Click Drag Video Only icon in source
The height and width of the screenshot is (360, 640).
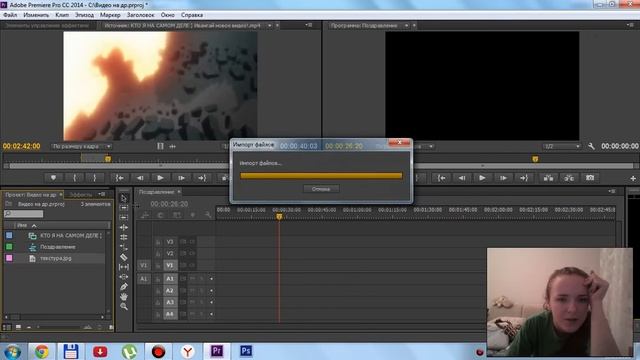click(x=160, y=146)
